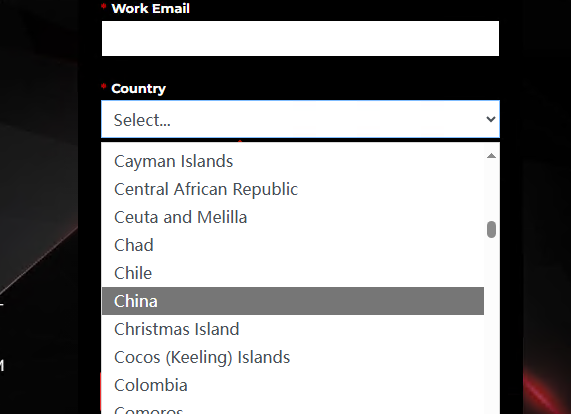Choose Central African Republic option
This screenshot has width=571, height=414.
(x=293, y=189)
